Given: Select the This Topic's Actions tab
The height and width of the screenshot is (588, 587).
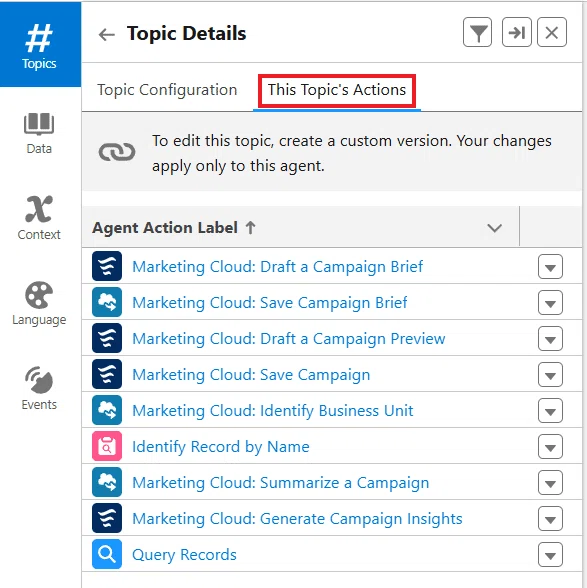Looking at the screenshot, I should (337, 90).
